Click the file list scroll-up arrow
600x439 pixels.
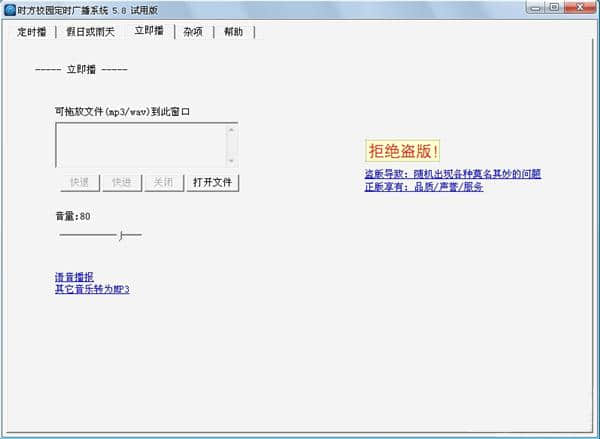pyautogui.click(x=232, y=129)
